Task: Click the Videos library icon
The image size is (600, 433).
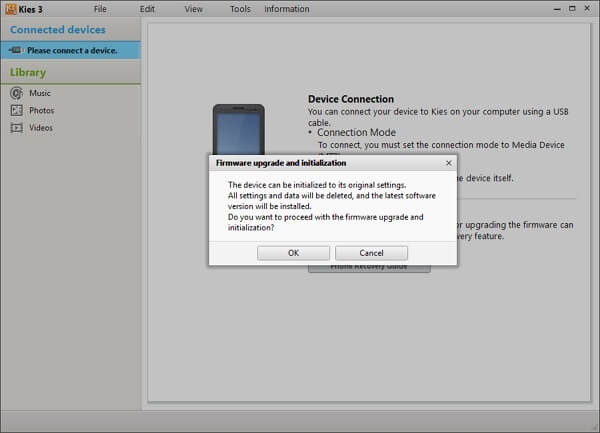Action: click(16, 128)
